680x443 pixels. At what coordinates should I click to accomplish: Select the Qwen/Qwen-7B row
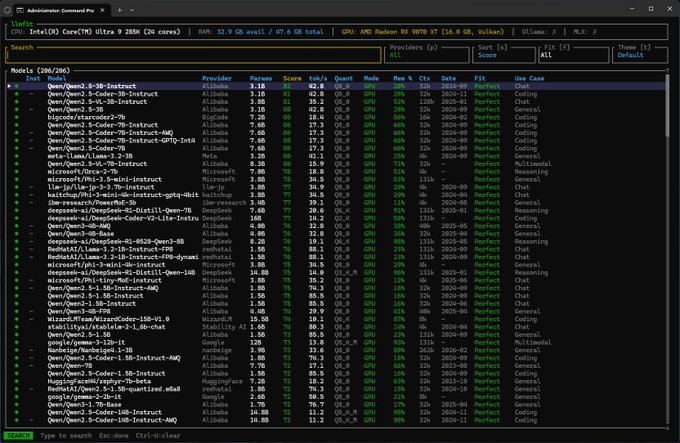click(336, 366)
